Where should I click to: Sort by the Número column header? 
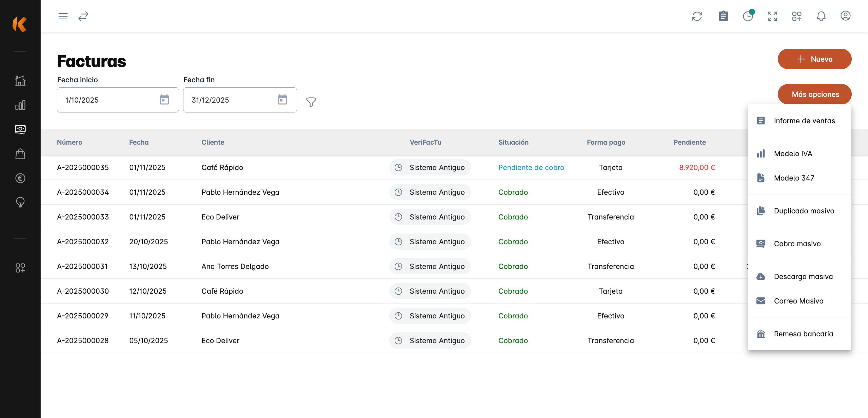(x=70, y=142)
